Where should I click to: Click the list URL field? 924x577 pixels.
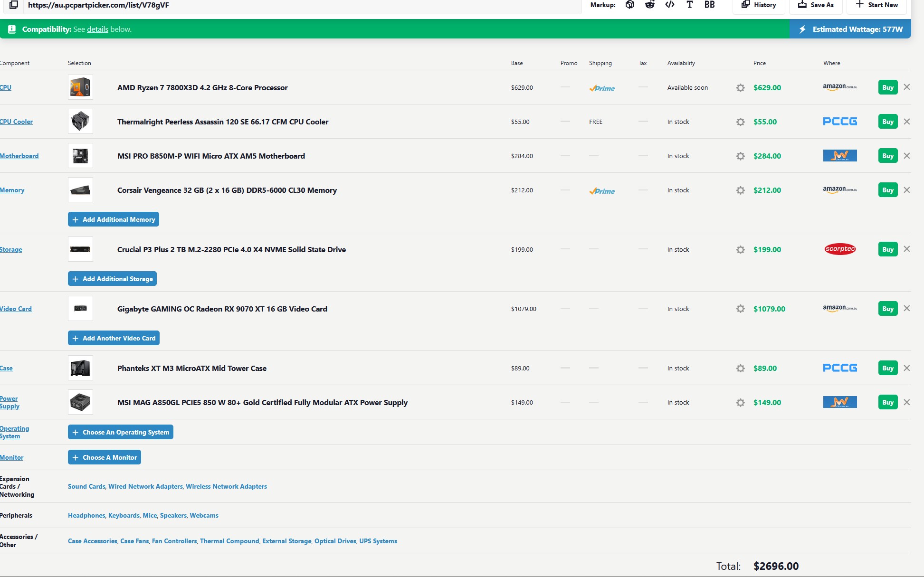285,5
